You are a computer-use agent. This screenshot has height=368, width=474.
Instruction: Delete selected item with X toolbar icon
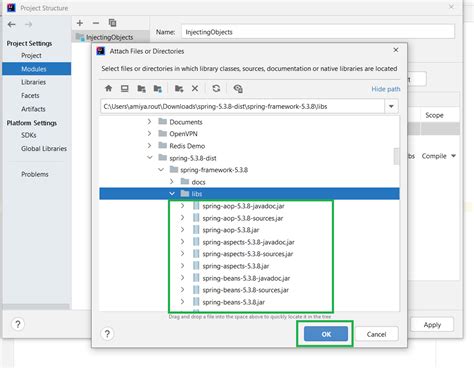[x=195, y=88]
